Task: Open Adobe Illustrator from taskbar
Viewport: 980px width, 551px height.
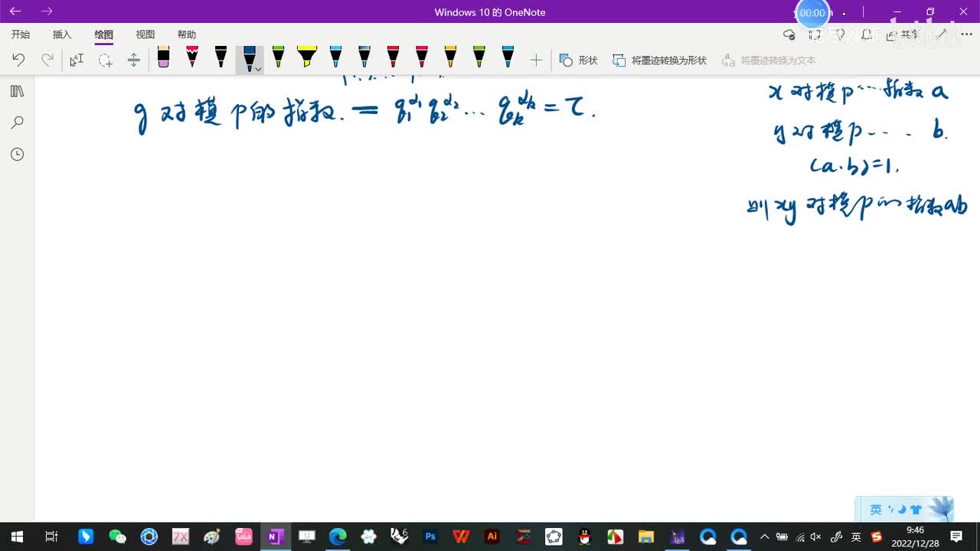Action: 492,536
